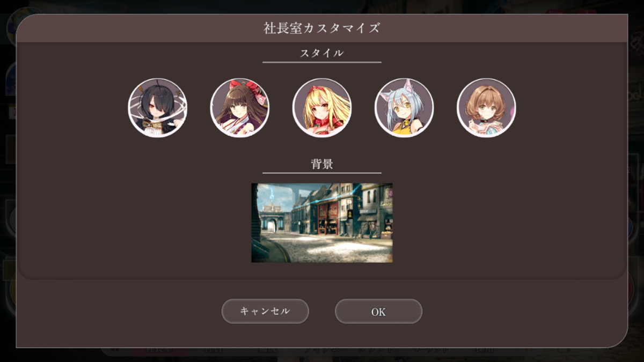
Task: Choose the short brown-haired girl portrait
Action: click(x=486, y=108)
